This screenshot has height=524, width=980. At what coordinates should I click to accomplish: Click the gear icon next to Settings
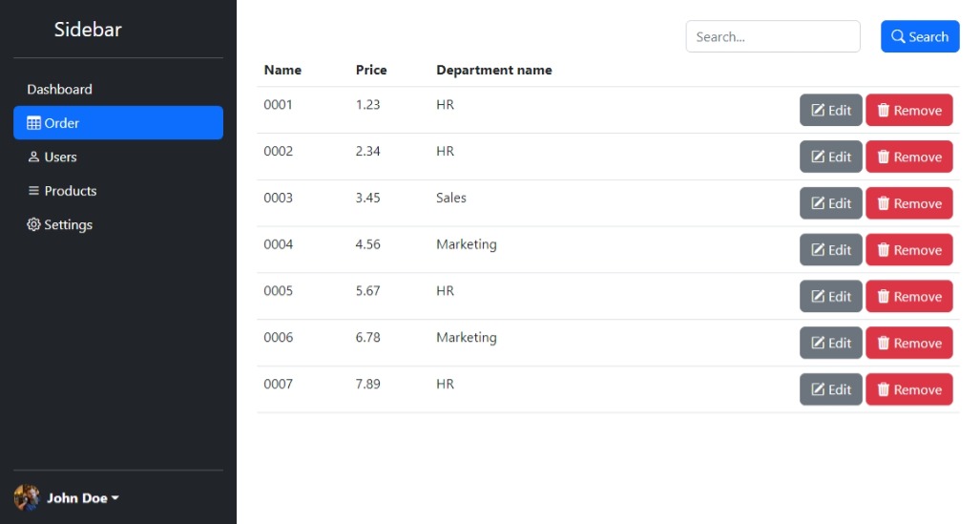click(33, 225)
